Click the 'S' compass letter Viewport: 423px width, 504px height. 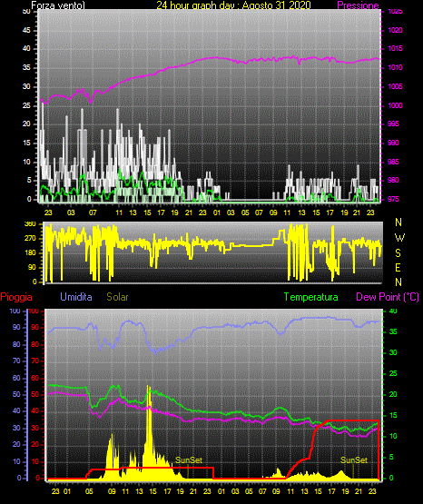tap(398, 253)
